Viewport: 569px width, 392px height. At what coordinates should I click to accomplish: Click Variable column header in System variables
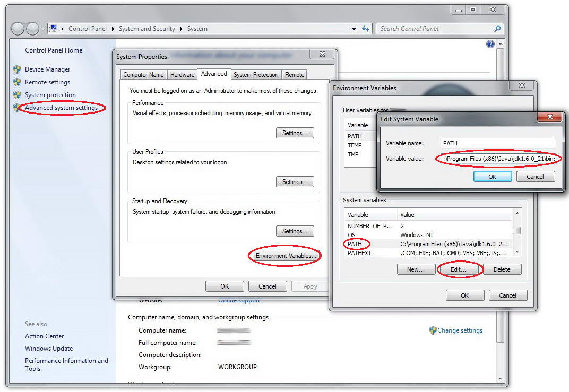371,215
